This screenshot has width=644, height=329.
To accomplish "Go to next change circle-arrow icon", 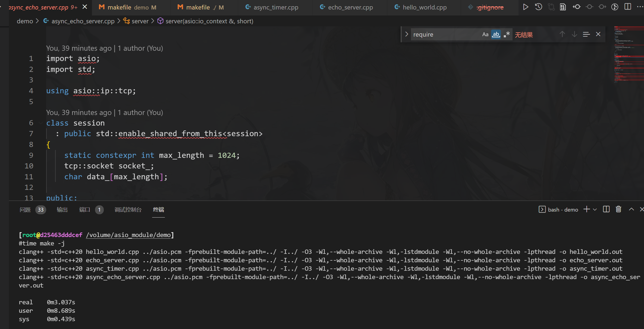I will tap(602, 7).
